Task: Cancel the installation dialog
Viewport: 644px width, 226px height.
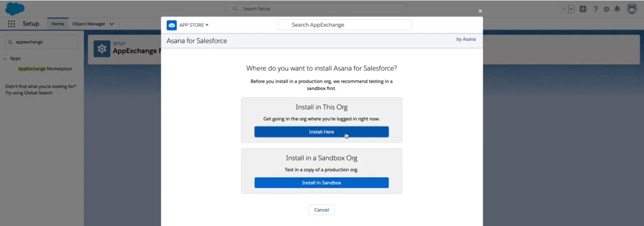Action: [x=321, y=210]
